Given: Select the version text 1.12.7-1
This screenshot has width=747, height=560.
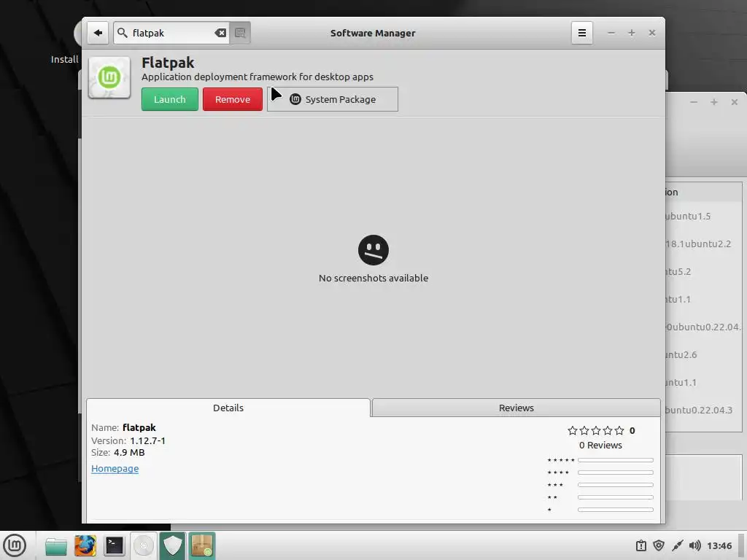Looking at the screenshot, I should 147,440.
